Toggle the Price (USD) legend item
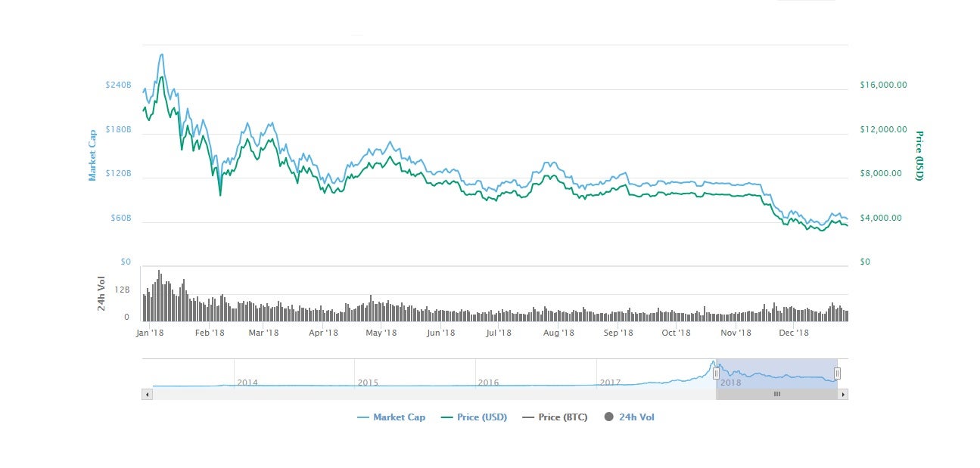The image size is (980, 468). tap(474, 417)
